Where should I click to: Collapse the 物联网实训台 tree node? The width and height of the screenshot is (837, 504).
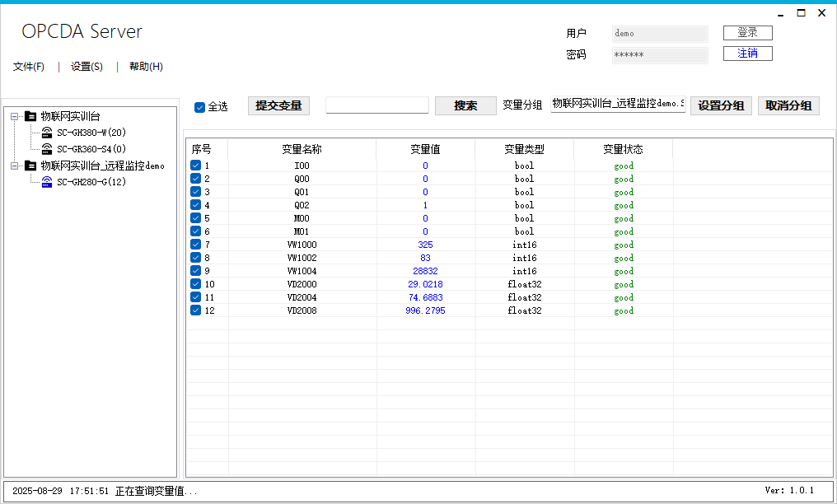click(15, 116)
